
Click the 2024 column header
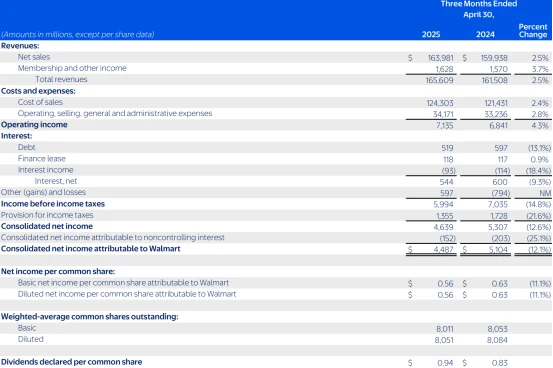(x=485, y=34)
